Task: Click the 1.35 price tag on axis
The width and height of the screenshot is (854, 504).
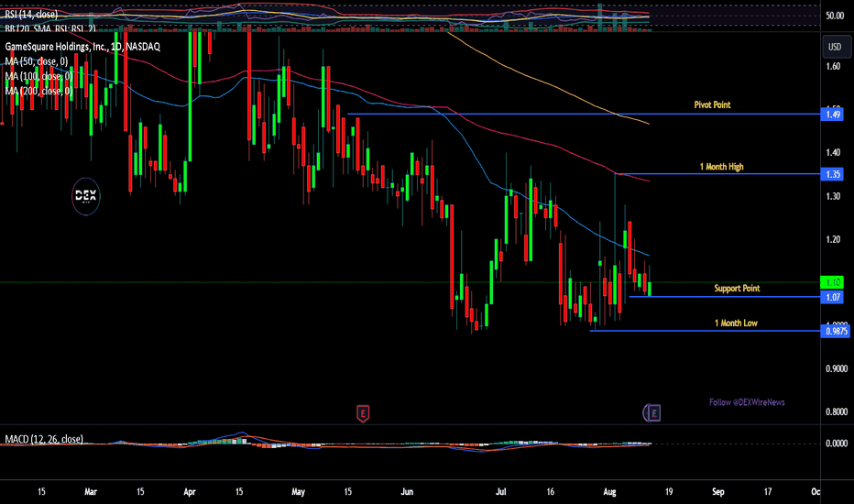Action: pos(833,174)
